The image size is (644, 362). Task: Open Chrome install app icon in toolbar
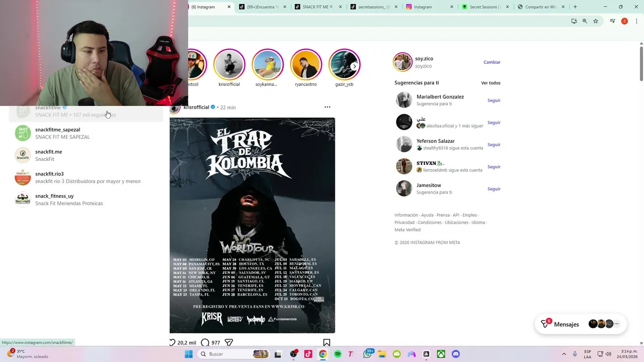click(574, 21)
